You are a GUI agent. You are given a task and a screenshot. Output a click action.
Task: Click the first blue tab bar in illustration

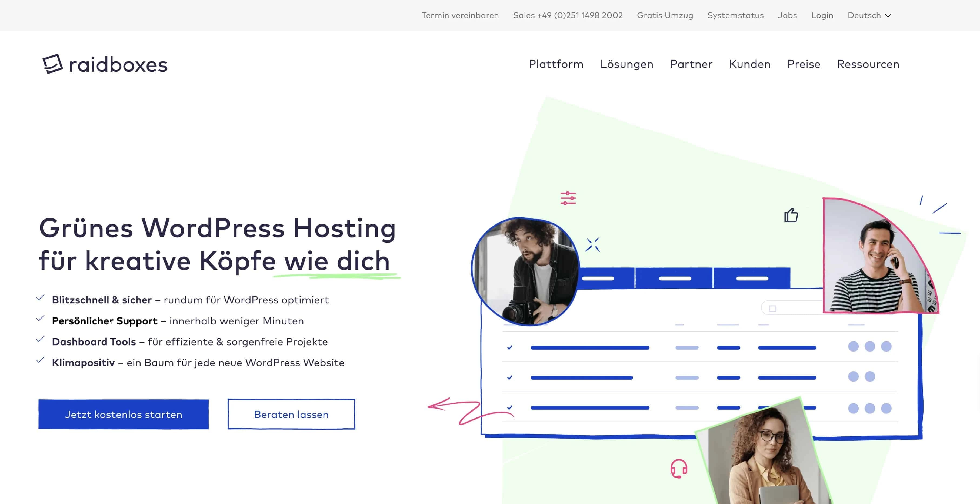tap(605, 278)
